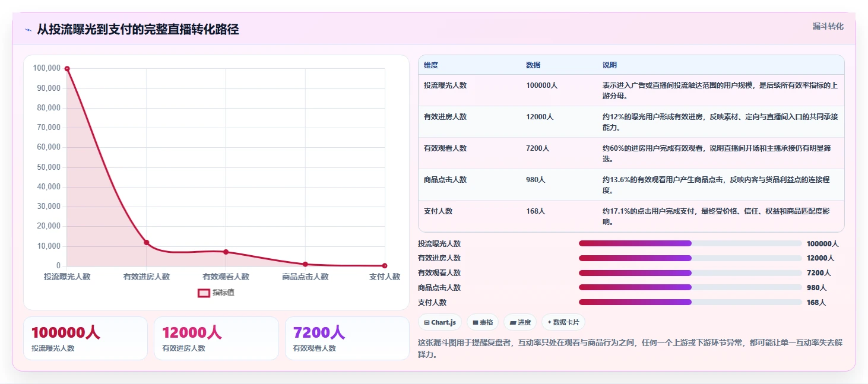Click the 有效观看人数 data point on chart
The image size is (868, 384).
point(226,252)
